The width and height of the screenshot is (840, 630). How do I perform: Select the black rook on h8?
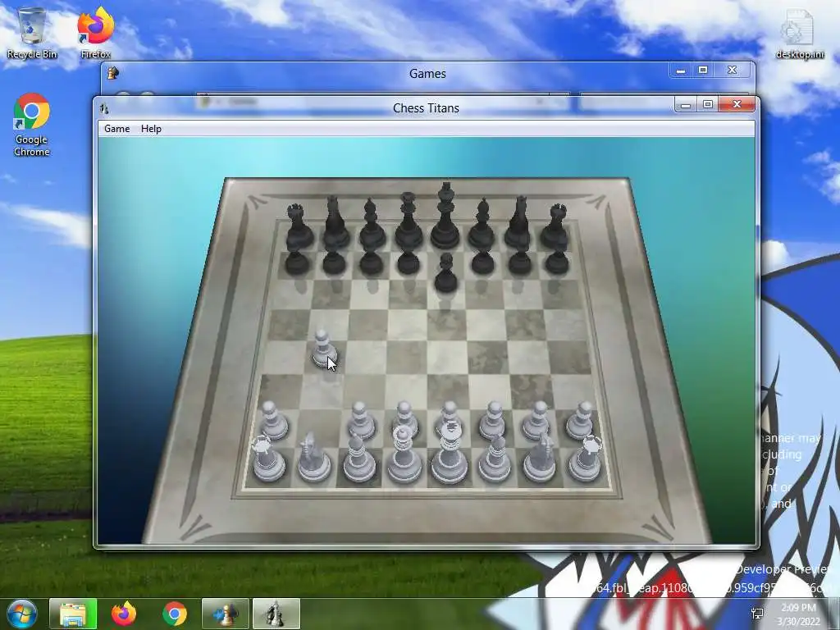[x=555, y=226]
